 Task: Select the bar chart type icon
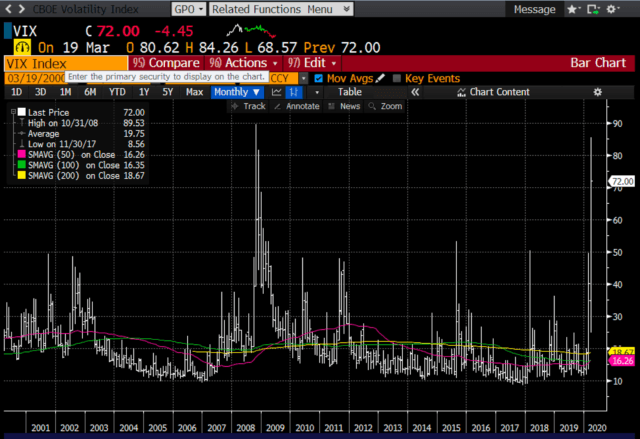(x=293, y=92)
